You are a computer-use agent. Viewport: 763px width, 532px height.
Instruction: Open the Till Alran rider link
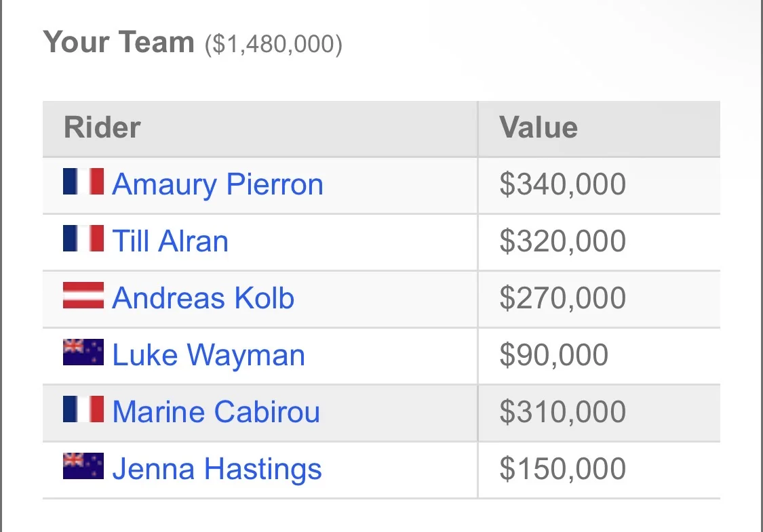170,241
